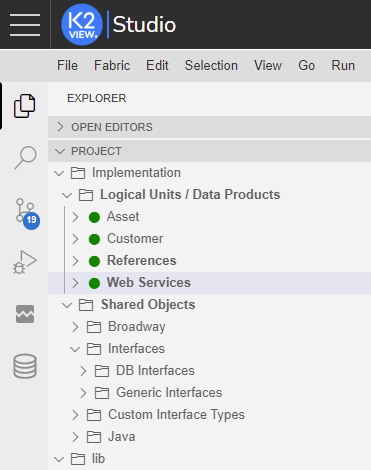Open the File menu
This screenshot has height=470, width=371.
[67, 65]
